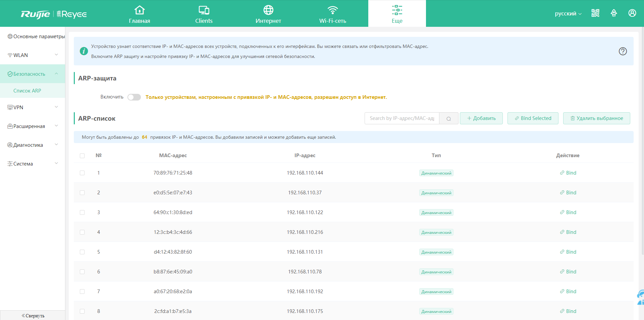The image size is (644, 320).
Task: Bind the 192.168.110.37 entry
Action: [x=568, y=193]
